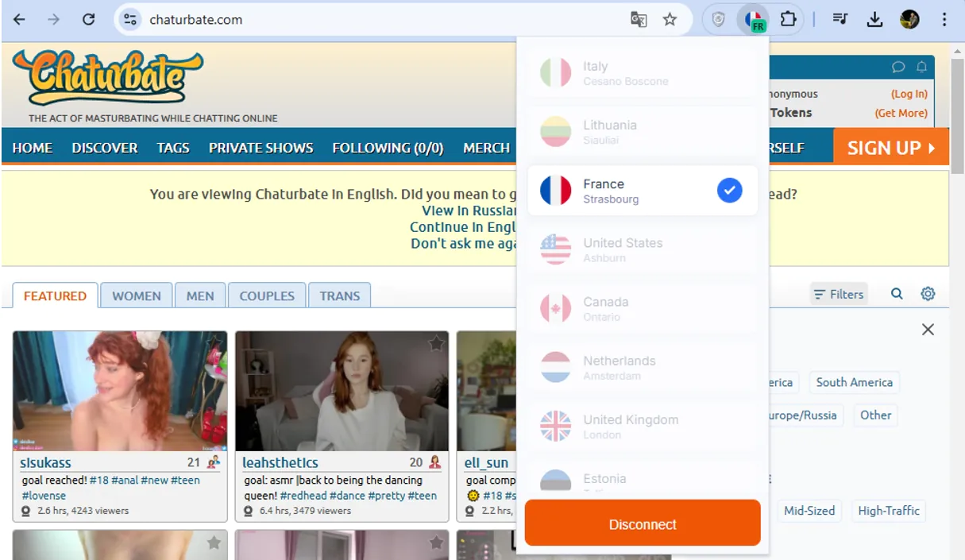Select the Netherlands flag server
Image resolution: width=965 pixels, height=560 pixels.
pyautogui.click(x=556, y=367)
